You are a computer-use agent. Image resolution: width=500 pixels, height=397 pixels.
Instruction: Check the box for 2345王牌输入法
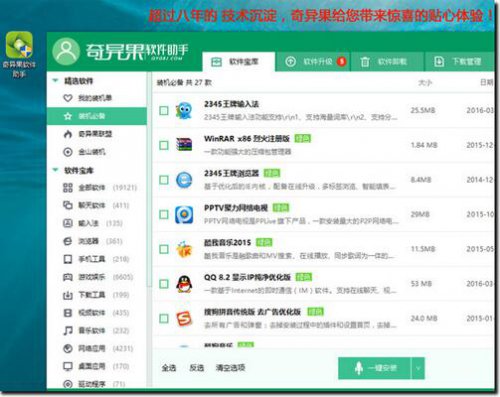coord(164,110)
